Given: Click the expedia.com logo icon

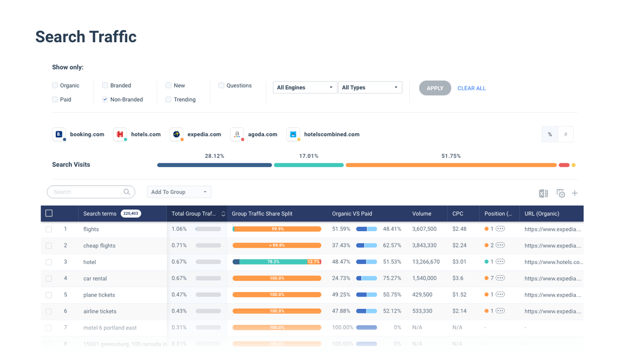Looking at the screenshot, I should [x=176, y=134].
